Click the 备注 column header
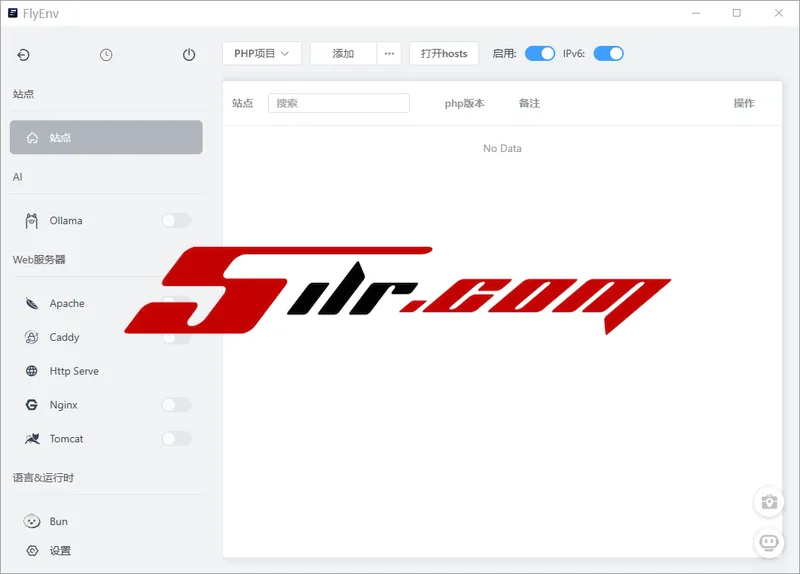 pyautogui.click(x=529, y=104)
